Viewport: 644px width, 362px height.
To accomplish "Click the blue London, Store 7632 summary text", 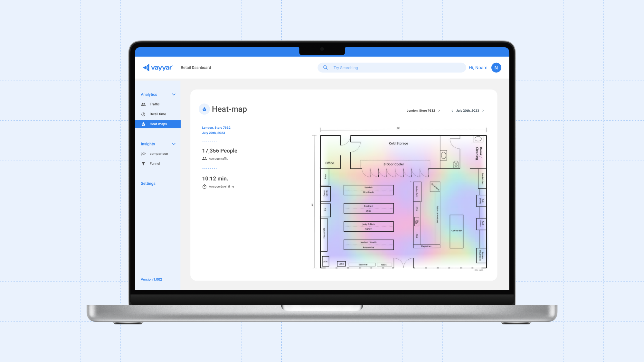I will click(x=216, y=128).
